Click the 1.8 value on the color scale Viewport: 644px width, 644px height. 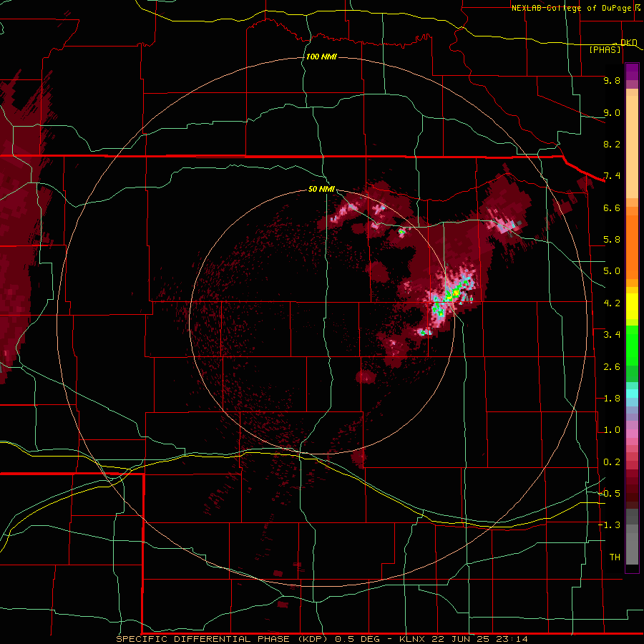(x=612, y=399)
